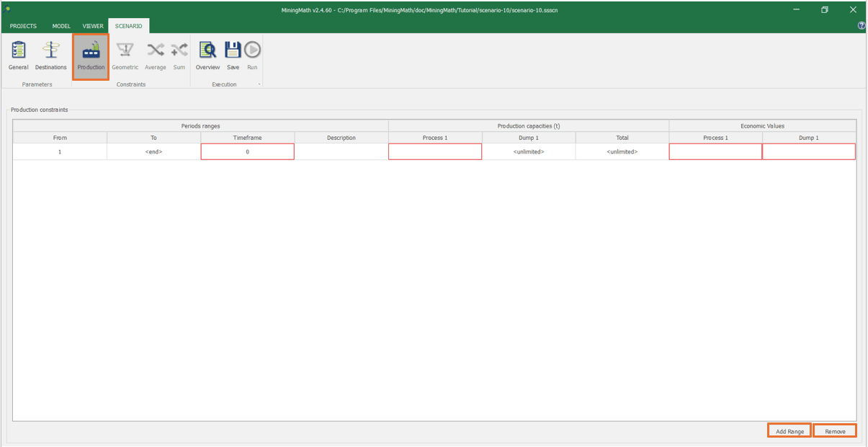Click the help question mark icon
Image resolution: width=868 pixels, height=447 pixels.
[x=862, y=26]
